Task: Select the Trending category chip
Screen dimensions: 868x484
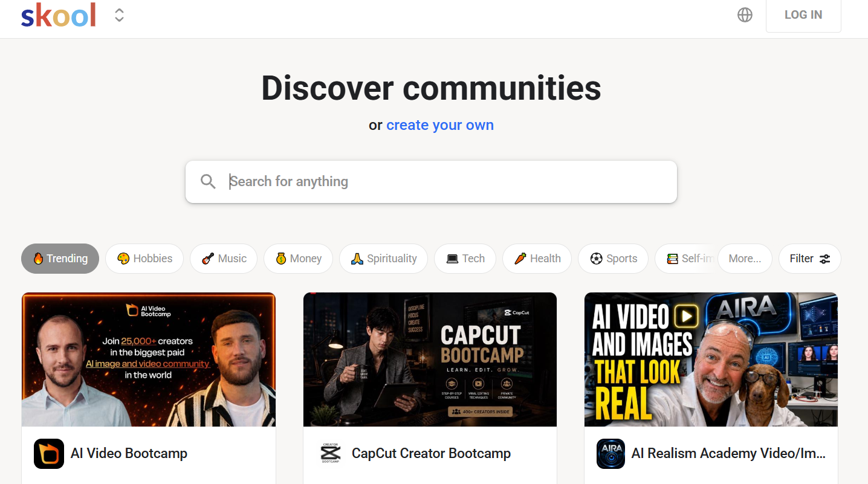Action: pyautogui.click(x=60, y=259)
